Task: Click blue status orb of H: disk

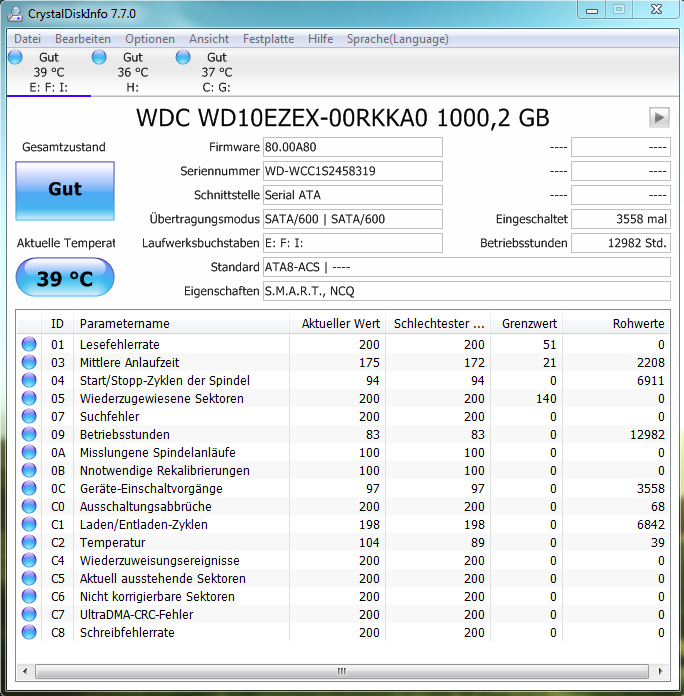Action: [x=99, y=57]
